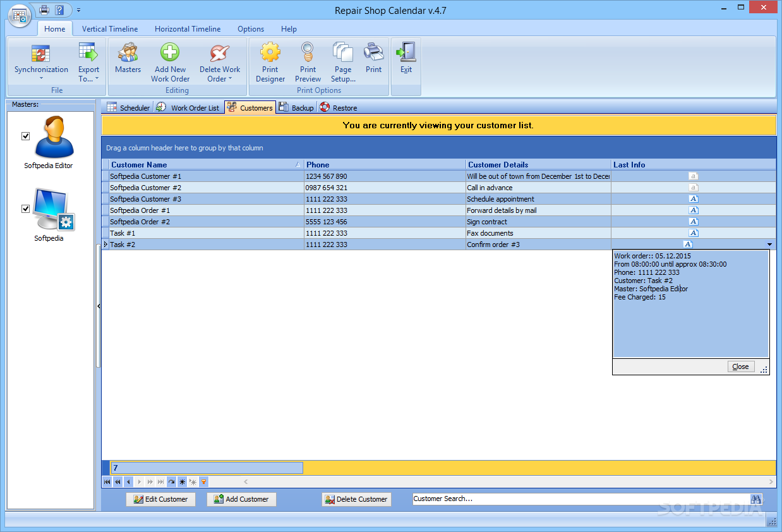Collapse the Masters side panel arrow
Viewport: 782px width, 532px height.
(x=98, y=306)
